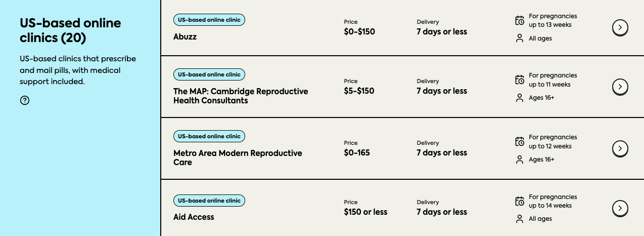Open The MAP: Cambridge Reproductive Health Consultants
The height and width of the screenshot is (236, 644).
click(x=241, y=96)
